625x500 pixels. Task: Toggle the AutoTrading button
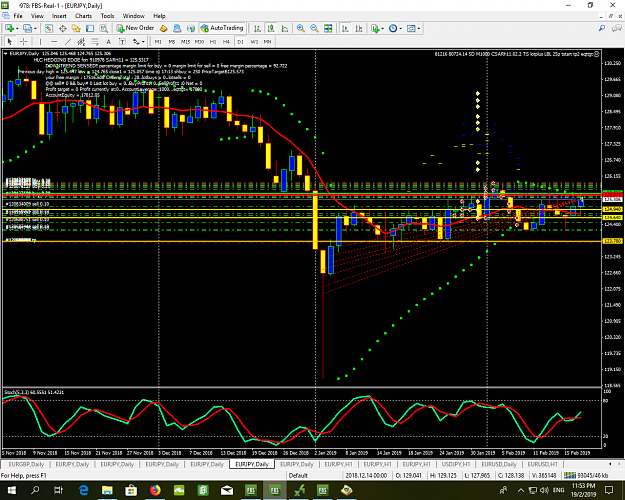pyautogui.click(x=222, y=28)
